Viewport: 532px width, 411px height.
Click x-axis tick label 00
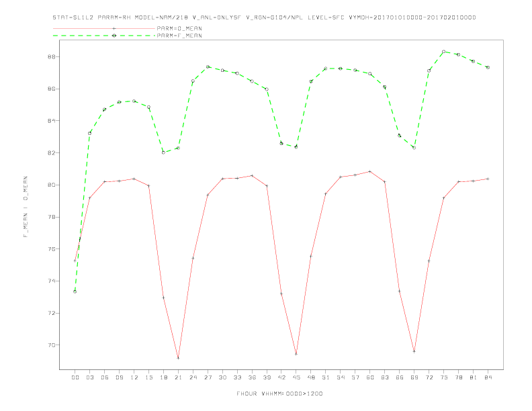coord(75,377)
